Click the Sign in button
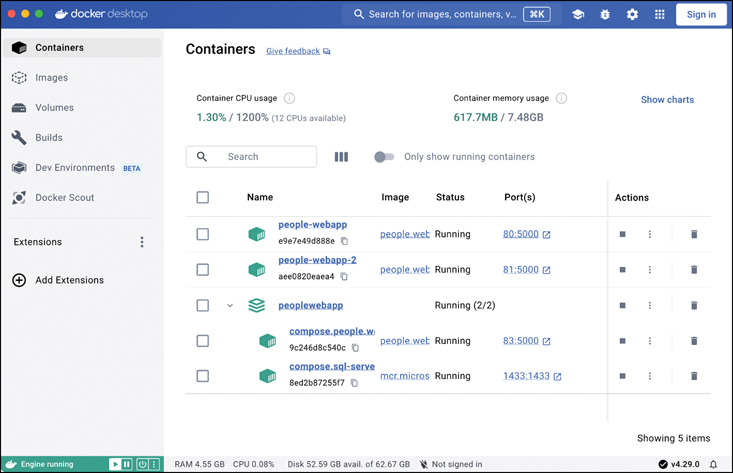The height and width of the screenshot is (473, 733). pos(701,15)
